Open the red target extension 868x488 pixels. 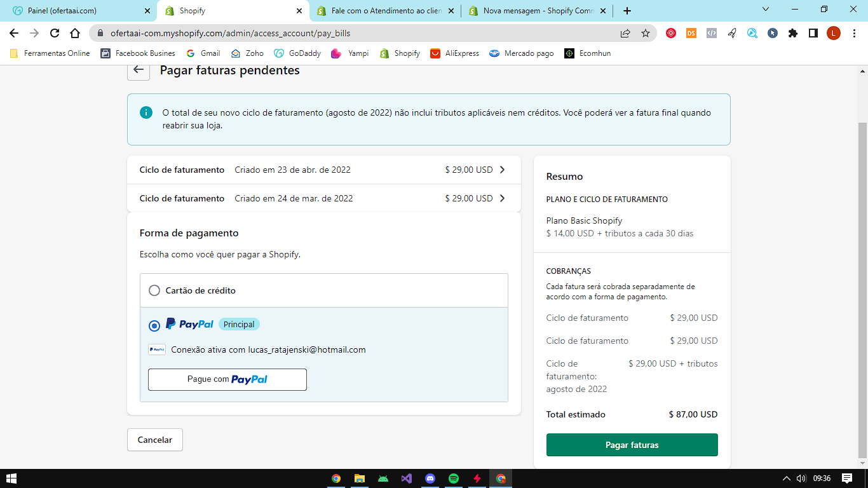(671, 33)
